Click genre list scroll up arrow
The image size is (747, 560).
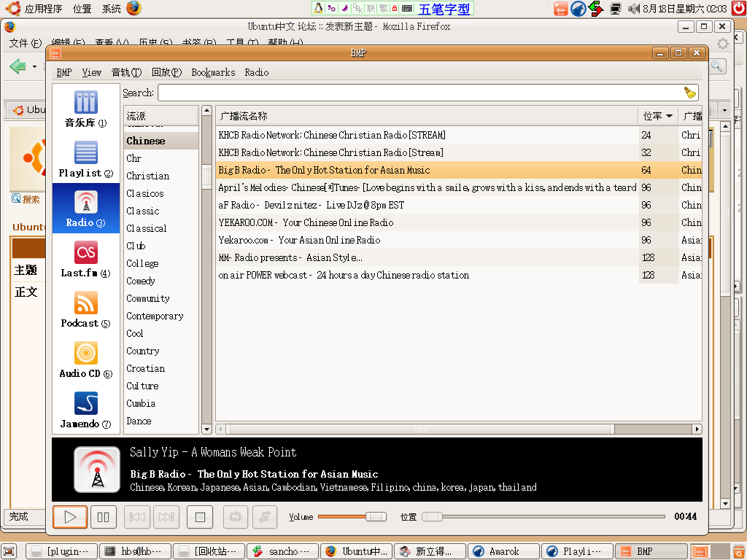[206, 111]
